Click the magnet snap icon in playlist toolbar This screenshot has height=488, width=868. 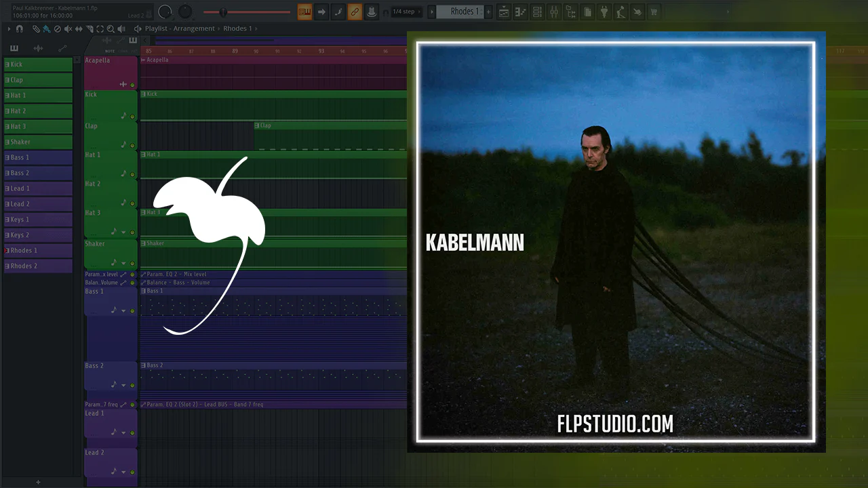click(x=19, y=29)
